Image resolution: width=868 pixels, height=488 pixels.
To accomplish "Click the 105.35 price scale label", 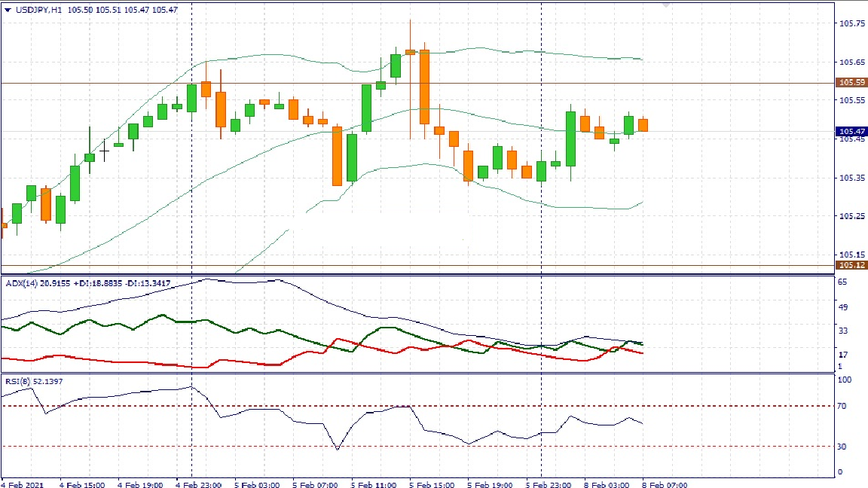I will pos(851,178).
